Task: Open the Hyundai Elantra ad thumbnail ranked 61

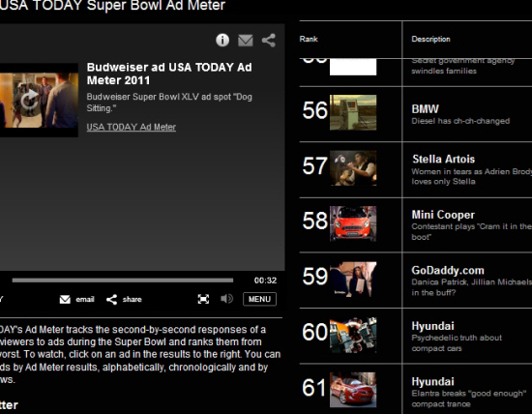Action: tap(353, 390)
